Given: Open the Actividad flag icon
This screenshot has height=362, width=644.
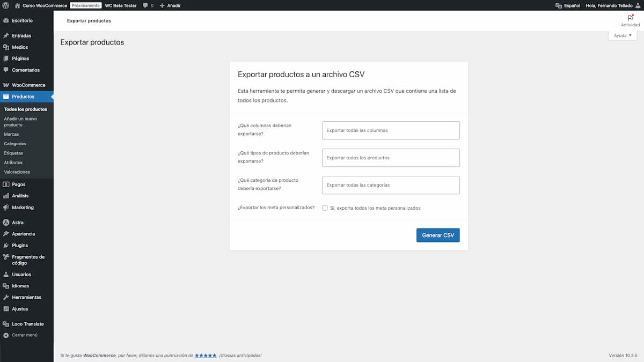Looking at the screenshot, I should (629, 19).
